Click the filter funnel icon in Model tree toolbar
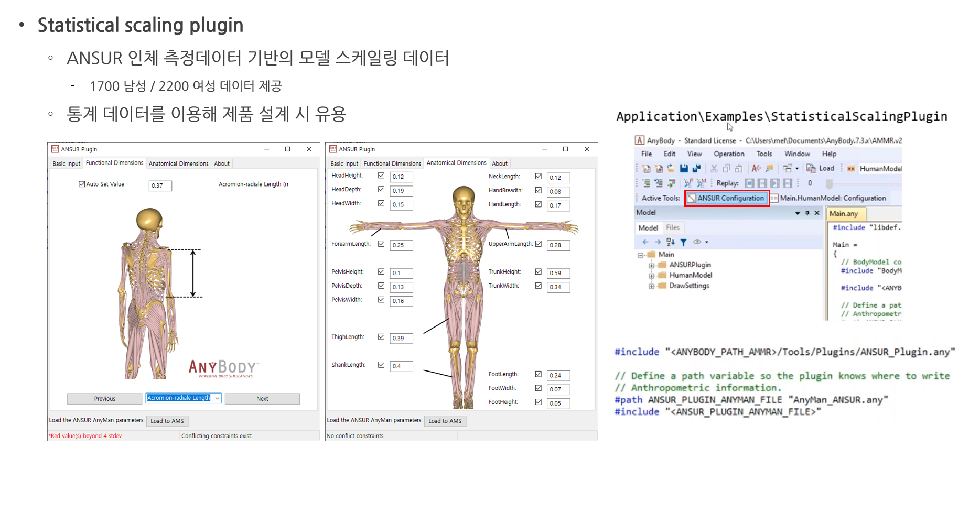This screenshot has height=513, width=980. click(684, 242)
